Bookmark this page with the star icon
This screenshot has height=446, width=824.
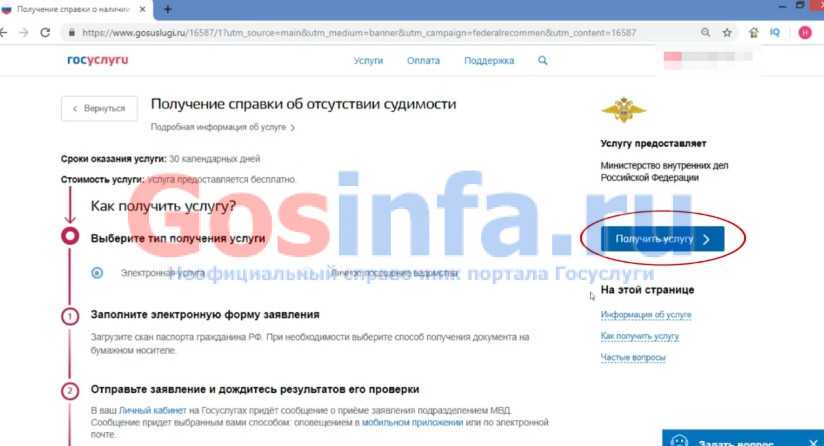pos(727,33)
